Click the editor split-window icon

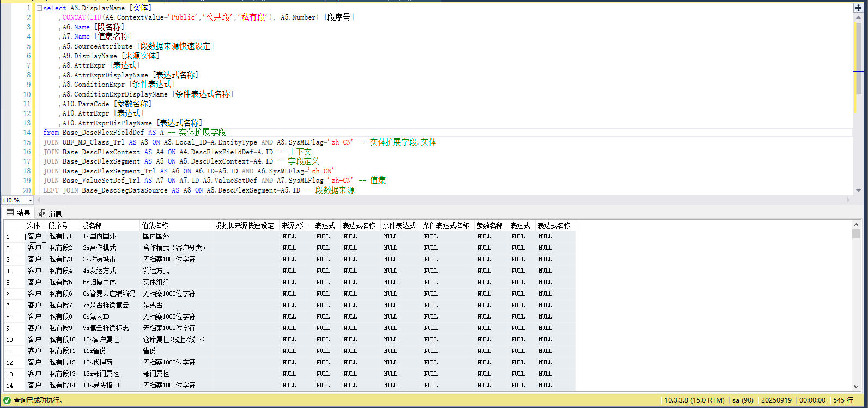coord(858,8)
